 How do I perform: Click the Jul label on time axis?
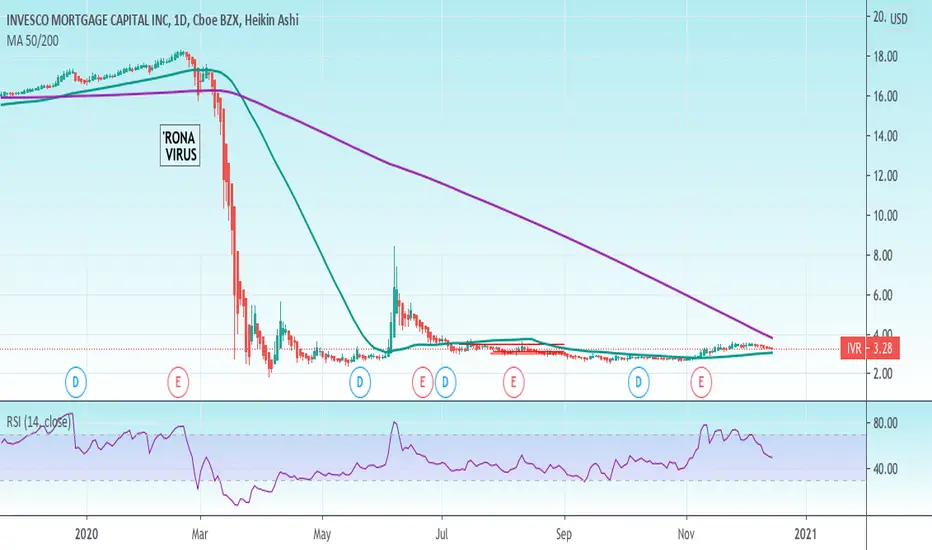[x=442, y=534]
